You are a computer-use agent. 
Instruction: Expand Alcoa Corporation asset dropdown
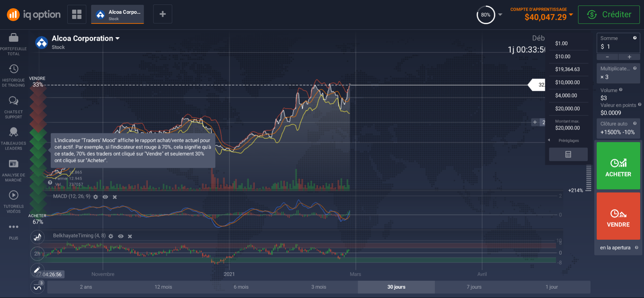click(x=118, y=39)
